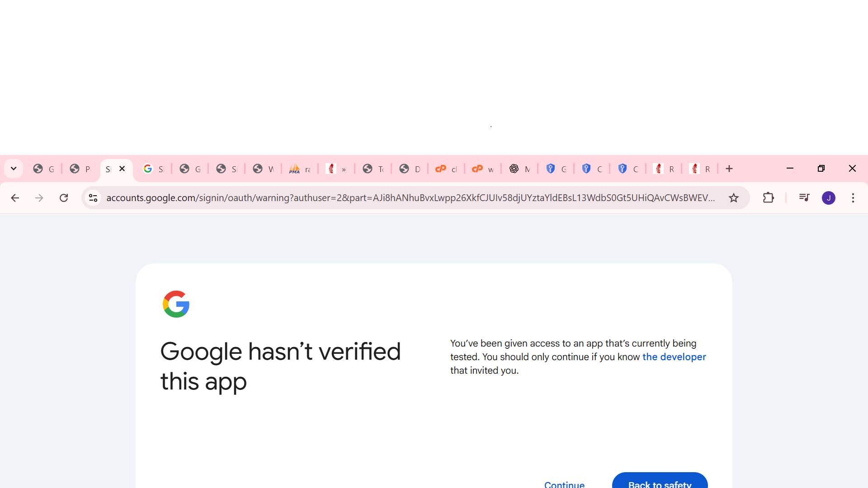Close the active sign-in tab
The width and height of the screenshot is (868, 488).
click(122, 169)
